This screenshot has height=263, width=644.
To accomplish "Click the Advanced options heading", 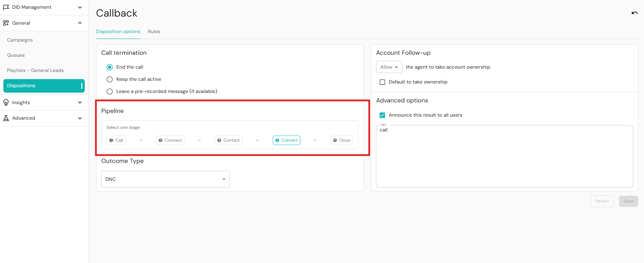I will [402, 100].
